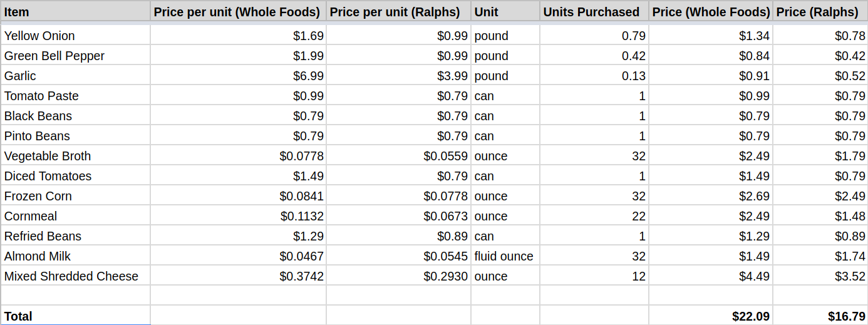Select Cornmeal's units purchased value 22

(594, 216)
